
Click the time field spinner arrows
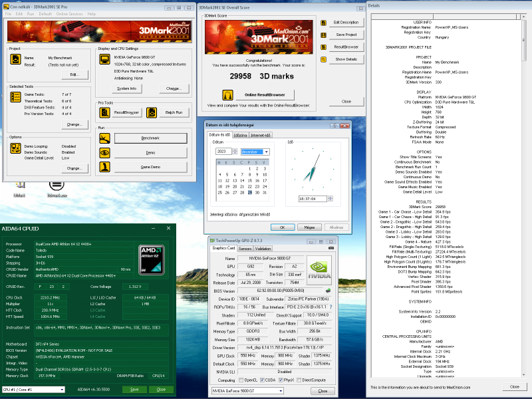pos(330,199)
